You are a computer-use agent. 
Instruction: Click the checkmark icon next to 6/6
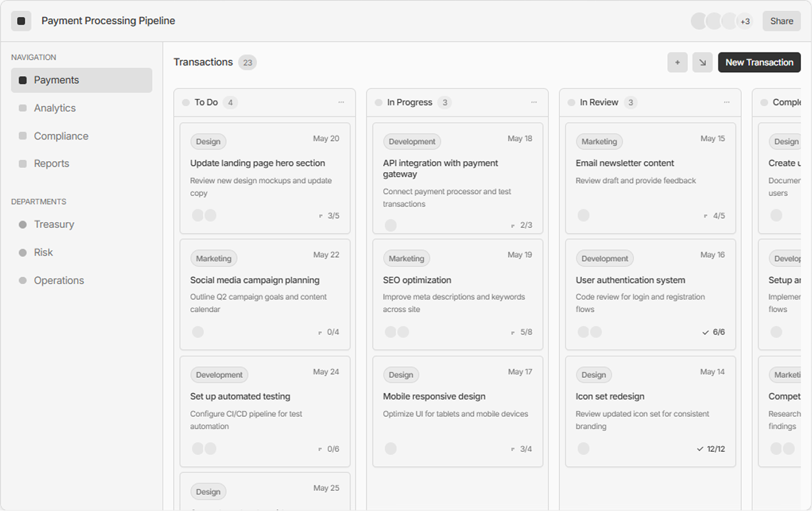pos(705,332)
